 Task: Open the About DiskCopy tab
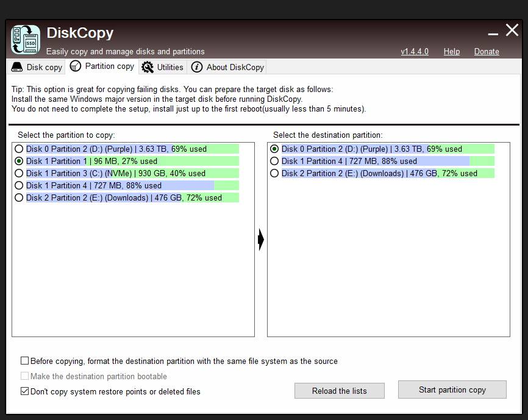click(227, 67)
